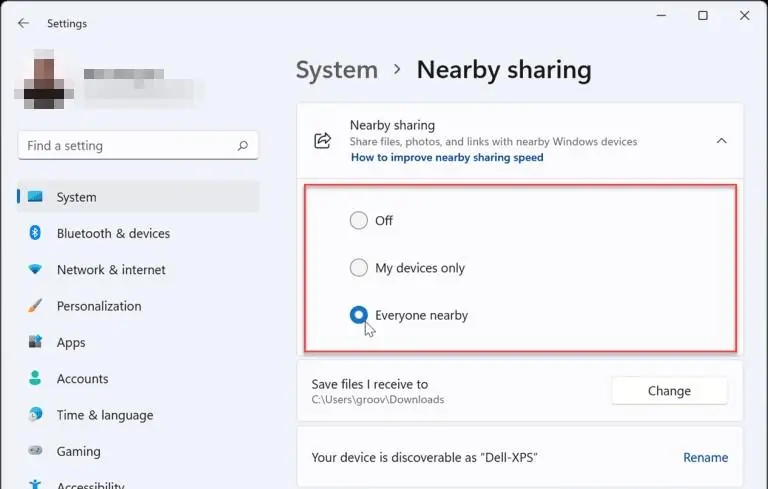Select the Off radio button
Viewport: 768px width, 489px height.
pos(359,220)
